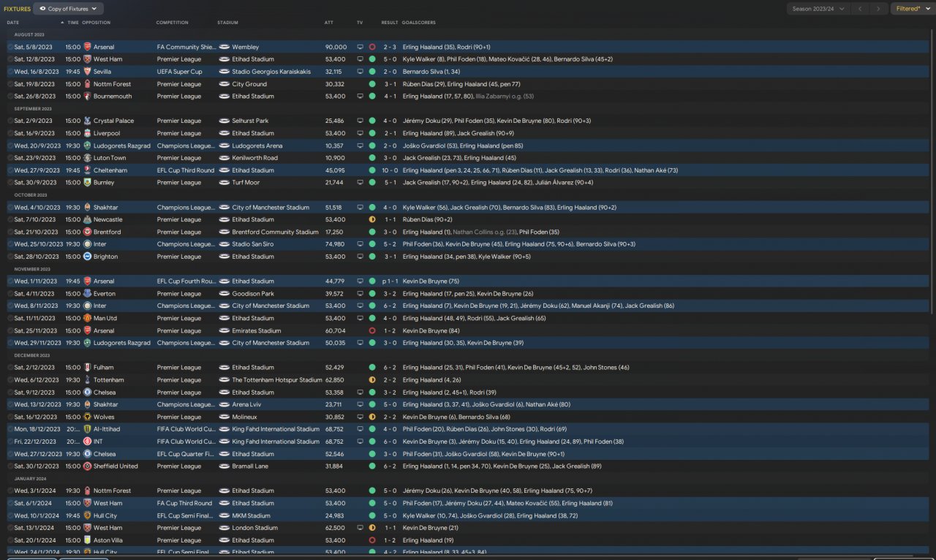Screen dimensions: 936x560
Task: Click the Wolves club badge
Action: (x=87, y=417)
